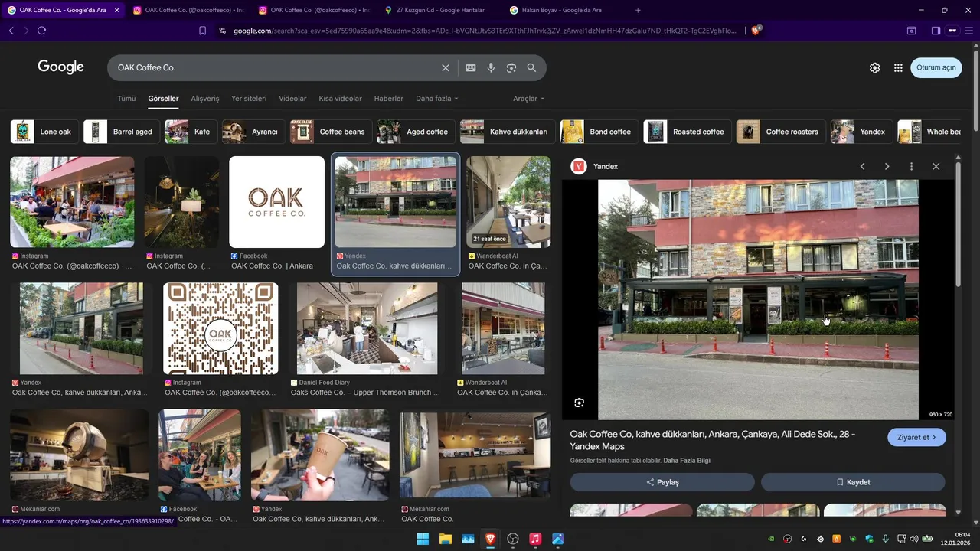The width and height of the screenshot is (980, 551).
Task: Open the Daha Fazla Bilgi link
Action: 687,461
